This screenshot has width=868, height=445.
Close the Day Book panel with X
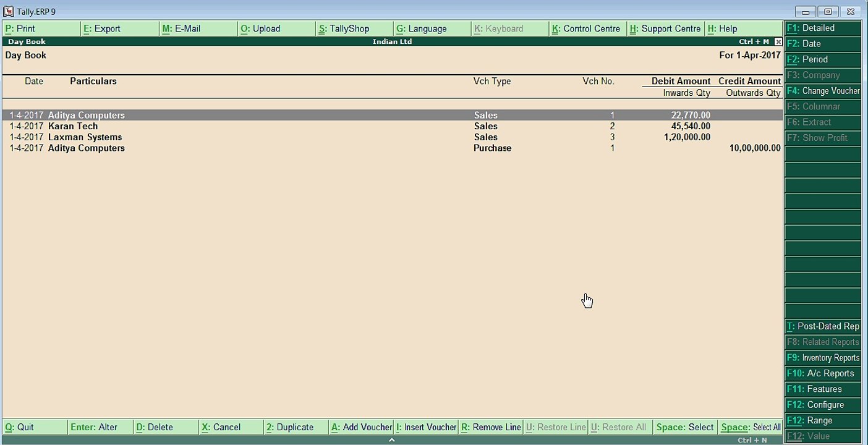coord(778,42)
